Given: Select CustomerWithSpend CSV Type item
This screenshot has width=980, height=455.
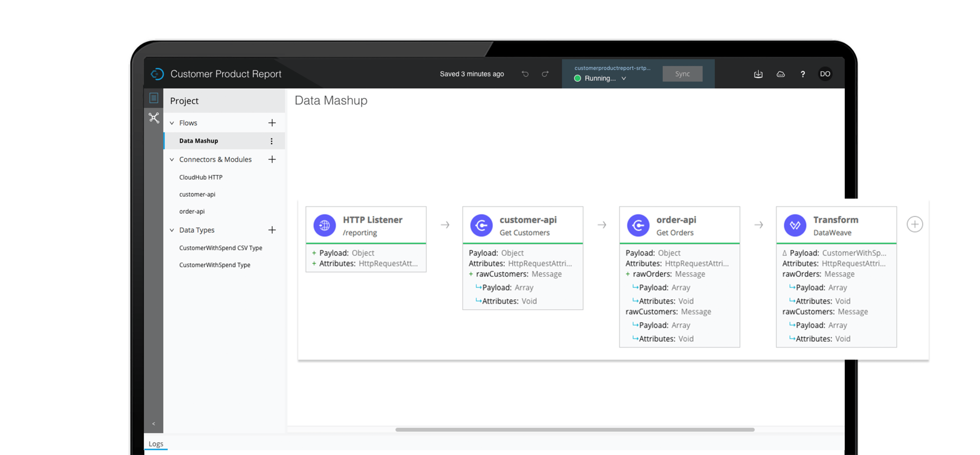Looking at the screenshot, I should (x=221, y=248).
